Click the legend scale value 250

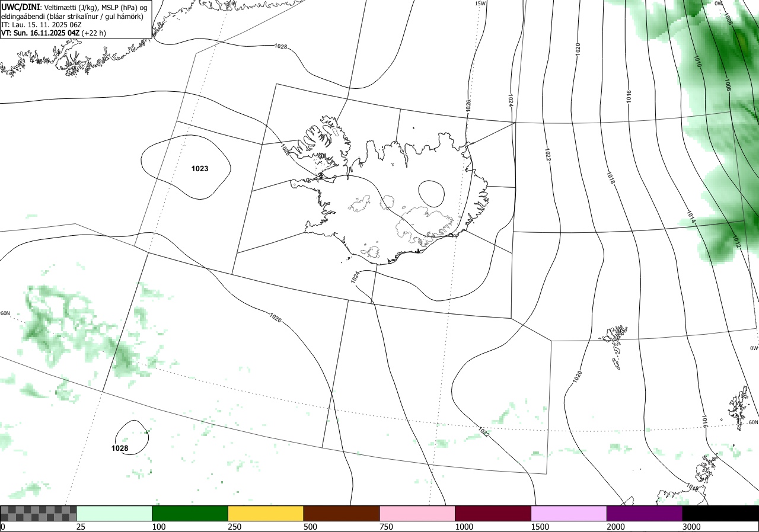coord(234,527)
